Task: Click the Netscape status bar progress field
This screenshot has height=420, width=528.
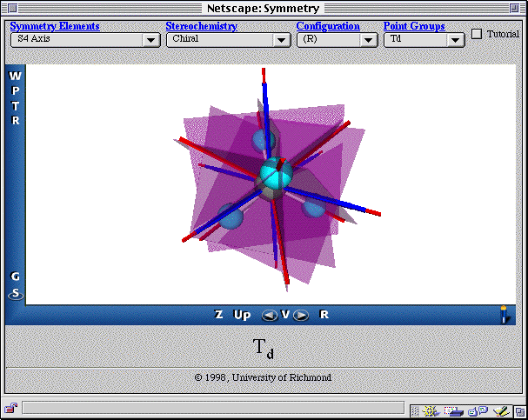Action: click(213, 408)
